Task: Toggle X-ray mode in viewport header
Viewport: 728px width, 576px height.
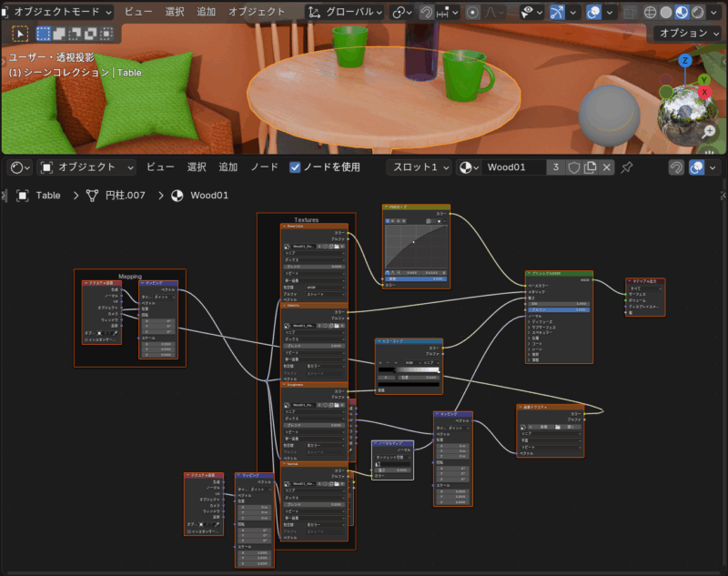Action: [x=630, y=13]
